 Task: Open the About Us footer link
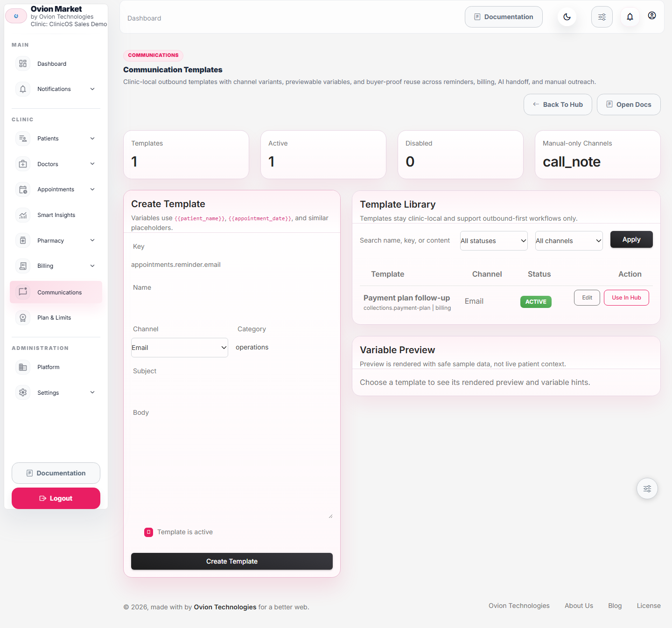pos(579,606)
